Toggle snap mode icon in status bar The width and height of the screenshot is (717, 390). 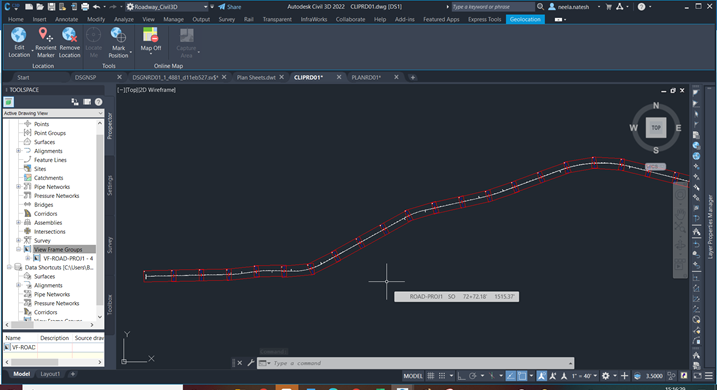point(442,376)
